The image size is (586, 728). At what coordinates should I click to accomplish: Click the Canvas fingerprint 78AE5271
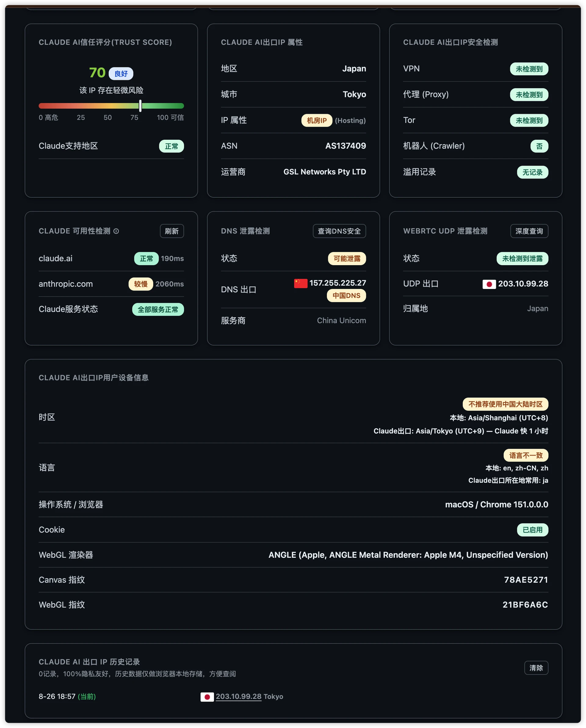click(526, 580)
